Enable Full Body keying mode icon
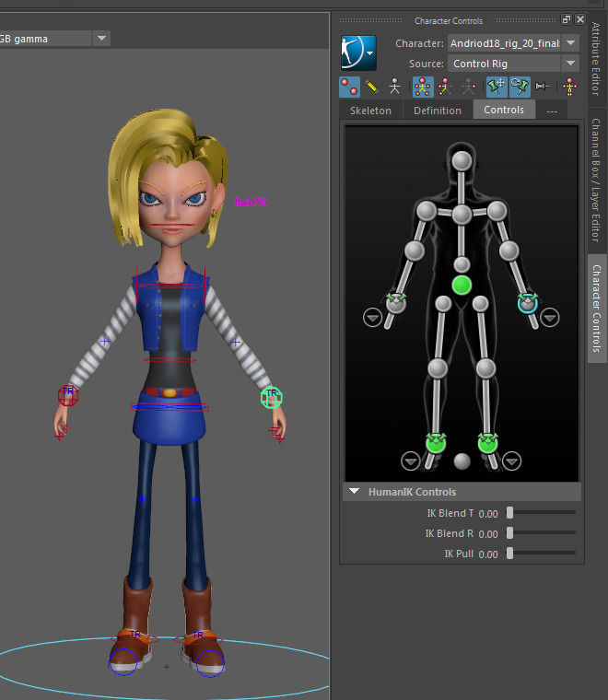Screen dimensions: 608x700 pyautogui.click(x=422, y=87)
